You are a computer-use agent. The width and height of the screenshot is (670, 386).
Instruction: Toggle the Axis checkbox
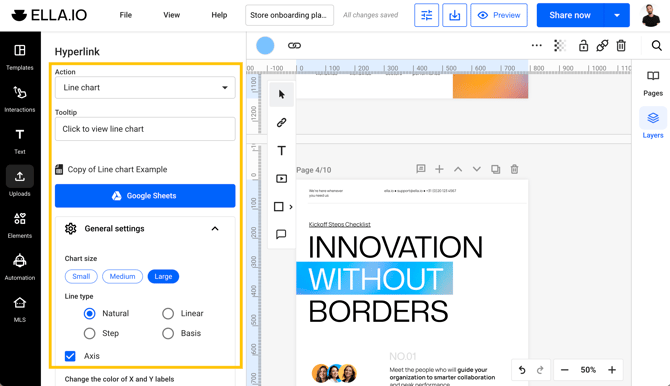pos(70,356)
